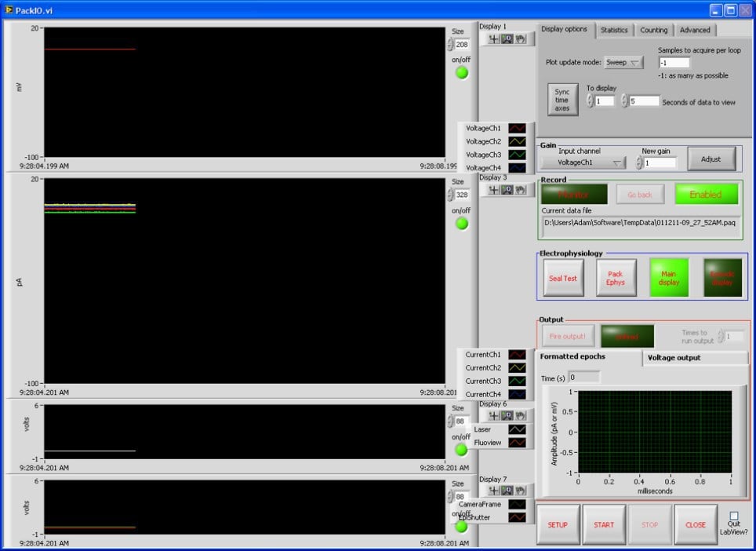Click the Seal Test button
This screenshot has width=756, height=551.
click(563, 279)
